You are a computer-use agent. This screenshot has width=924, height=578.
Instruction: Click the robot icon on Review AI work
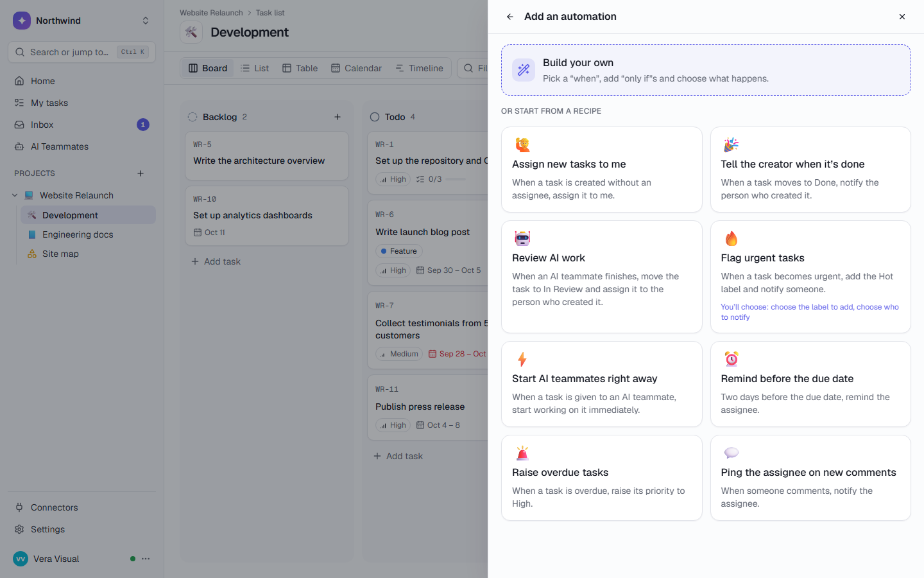pyautogui.click(x=522, y=238)
